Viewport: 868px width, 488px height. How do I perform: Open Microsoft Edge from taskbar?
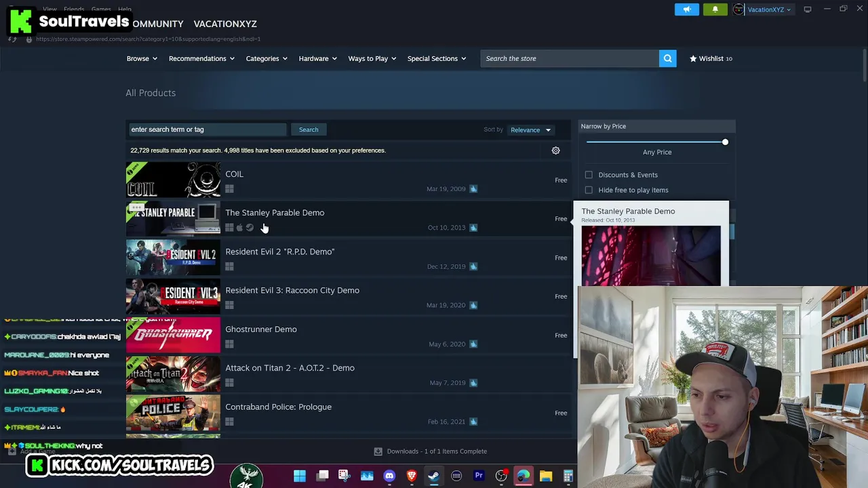(524, 476)
